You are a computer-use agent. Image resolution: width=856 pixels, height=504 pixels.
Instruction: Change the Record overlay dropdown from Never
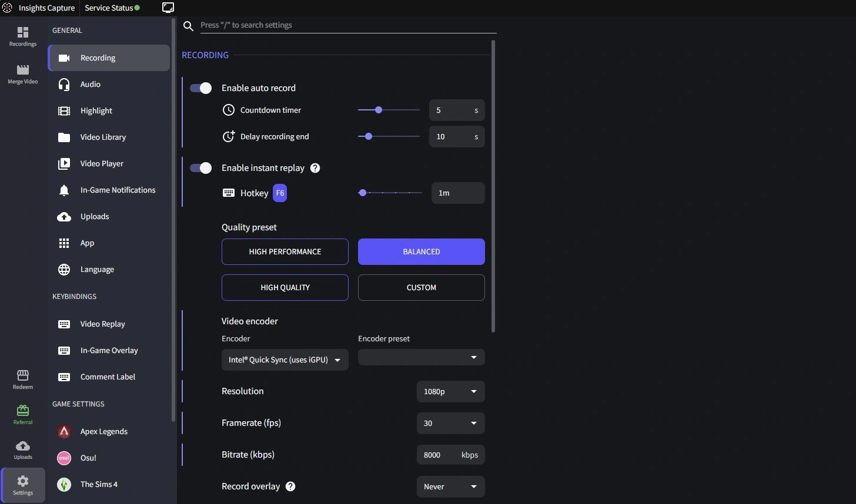click(x=450, y=486)
